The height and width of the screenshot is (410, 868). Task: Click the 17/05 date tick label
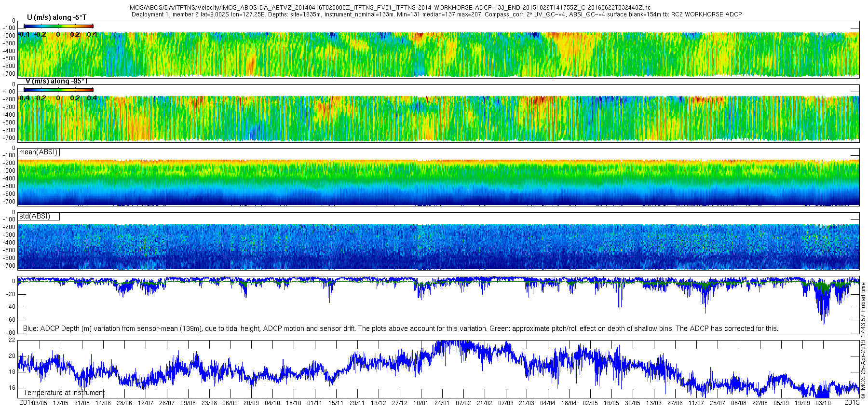(61, 403)
